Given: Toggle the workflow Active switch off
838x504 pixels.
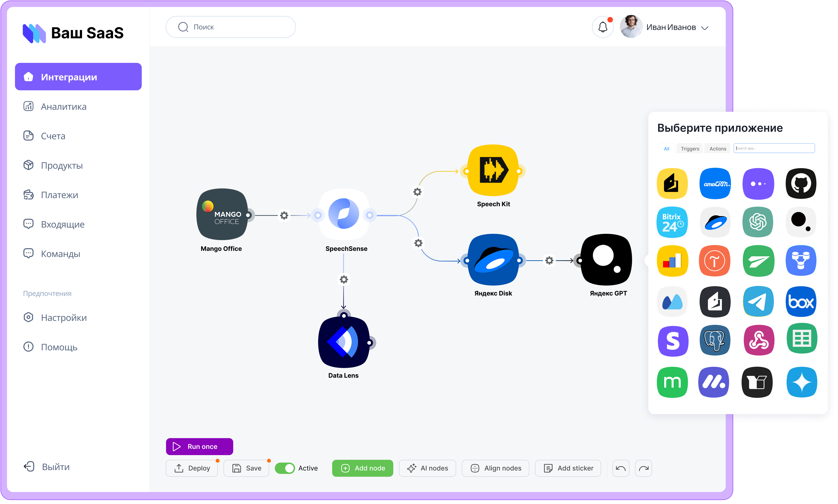Looking at the screenshot, I should (x=285, y=468).
